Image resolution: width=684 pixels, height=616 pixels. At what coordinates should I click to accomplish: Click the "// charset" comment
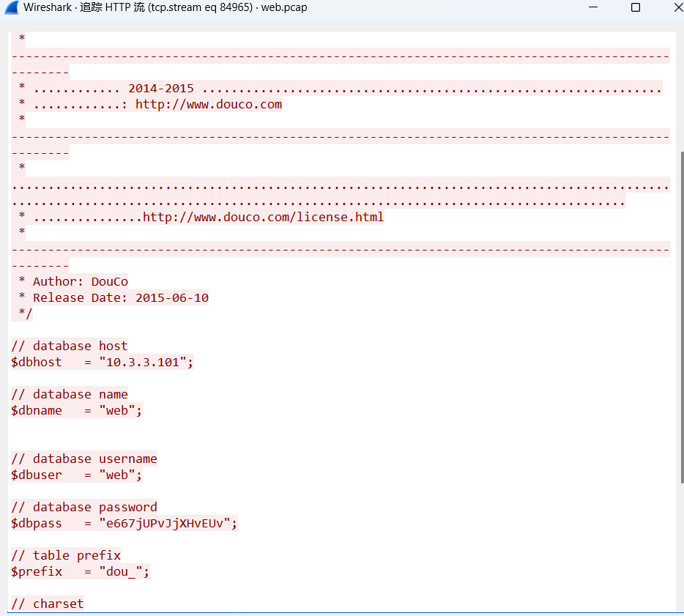click(x=47, y=604)
